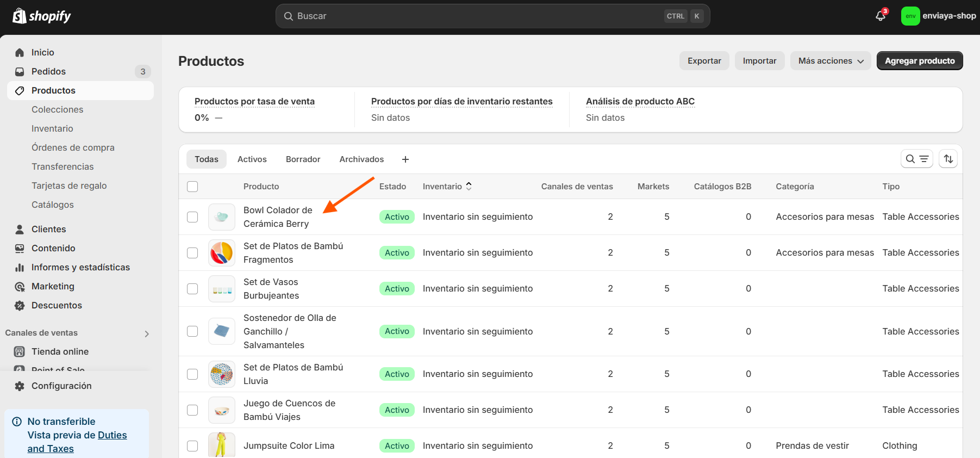Image resolution: width=980 pixels, height=458 pixels.
Task: Click the Marketing target icon
Action: (20, 286)
